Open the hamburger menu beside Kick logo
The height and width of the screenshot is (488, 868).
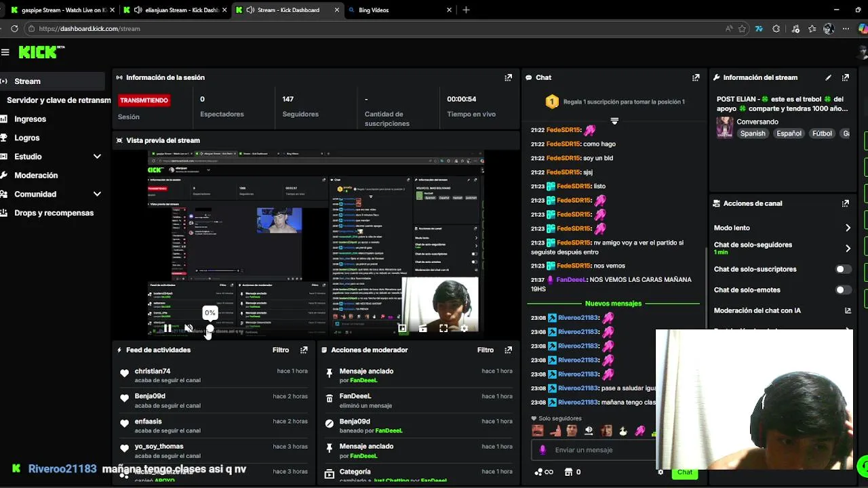5,52
